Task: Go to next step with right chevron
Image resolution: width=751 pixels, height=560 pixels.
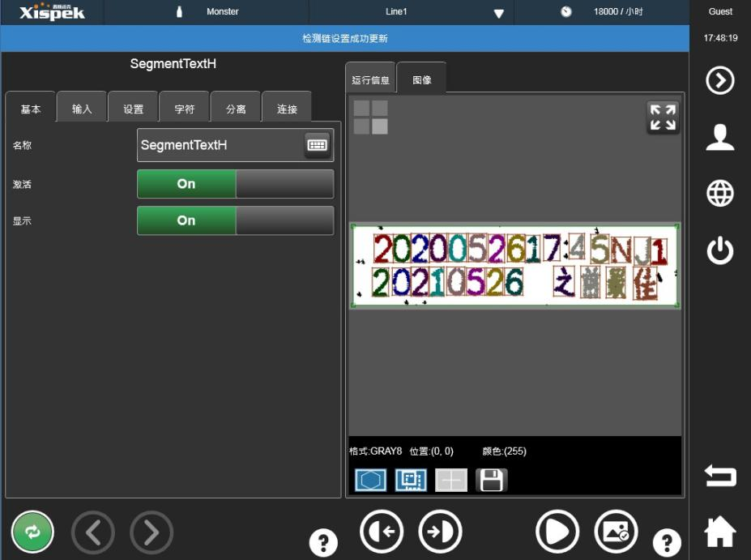Action: point(151,532)
